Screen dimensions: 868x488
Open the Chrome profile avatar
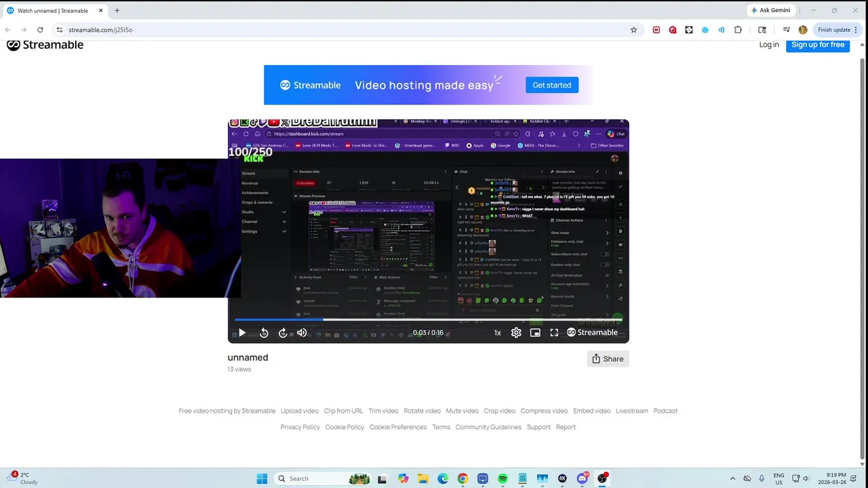[x=803, y=30]
